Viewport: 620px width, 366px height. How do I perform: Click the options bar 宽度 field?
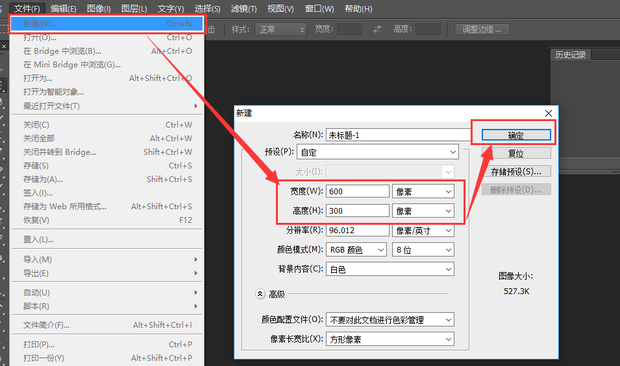click(350, 29)
